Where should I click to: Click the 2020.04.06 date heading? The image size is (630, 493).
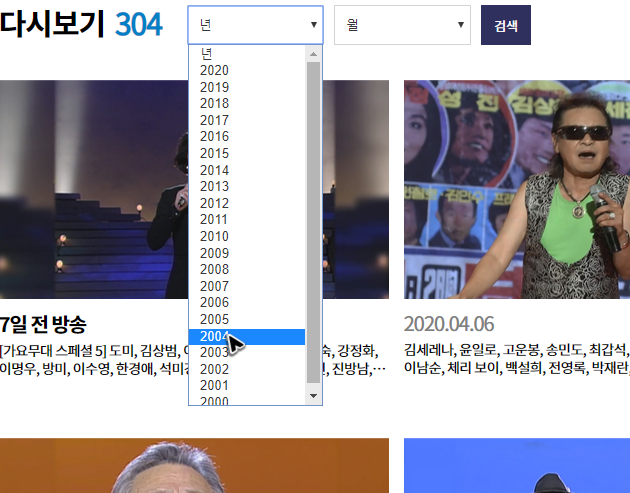(x=449, y=324)
